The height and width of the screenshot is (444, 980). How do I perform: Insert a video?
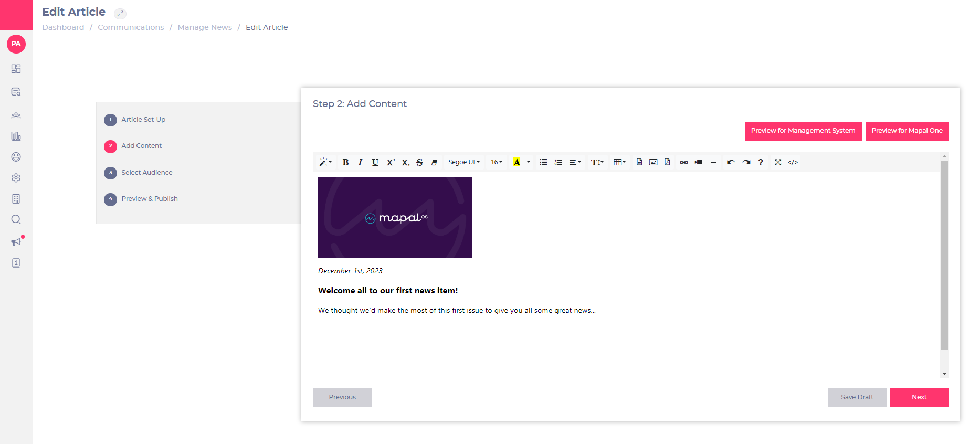(x=698, y=162)
